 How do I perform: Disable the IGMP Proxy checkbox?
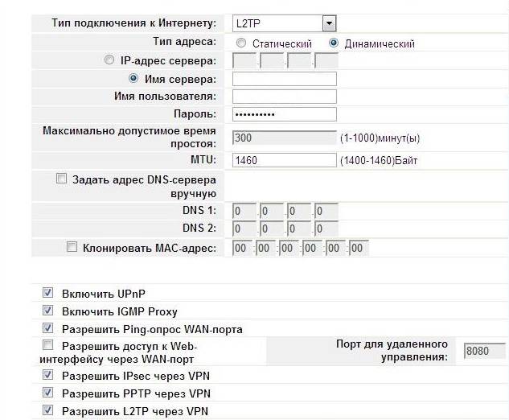click(x=47, y=311)
